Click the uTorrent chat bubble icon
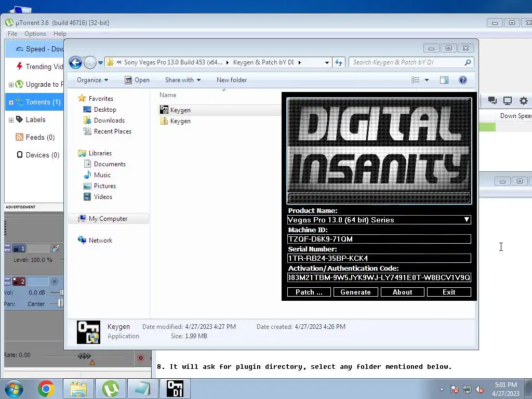This screenshot has width=532, height=399. pos(493,100)
